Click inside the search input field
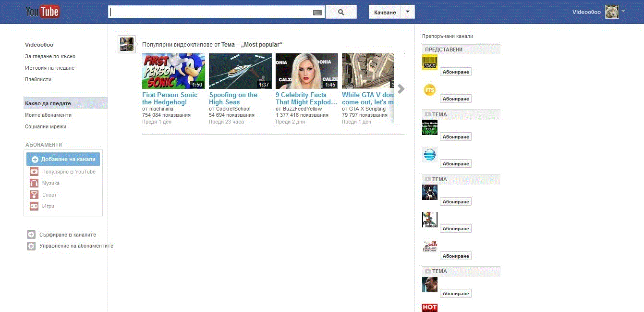644x312 pixels. tap(211, 12)
